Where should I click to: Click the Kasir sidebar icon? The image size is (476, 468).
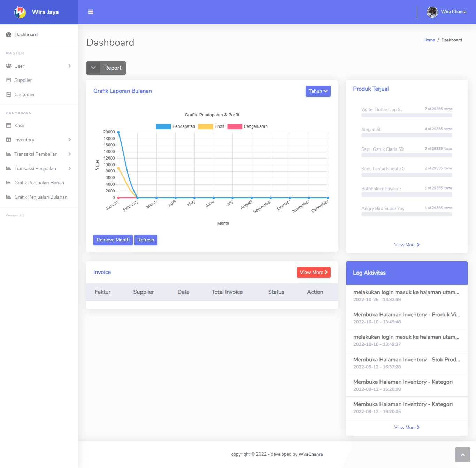(x=9, y=125)
